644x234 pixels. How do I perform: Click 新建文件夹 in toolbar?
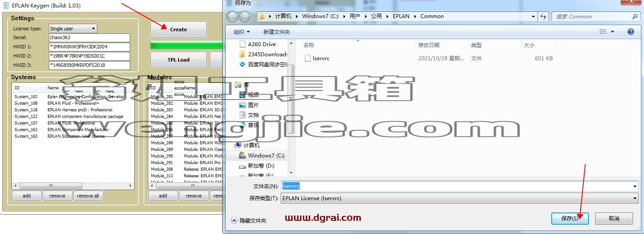click(276, 32)
